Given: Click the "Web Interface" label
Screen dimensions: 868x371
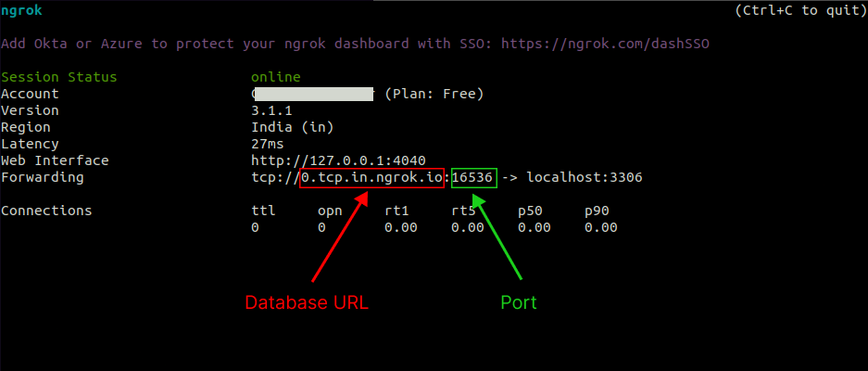Looking at the screenshot, I should 55,160.
